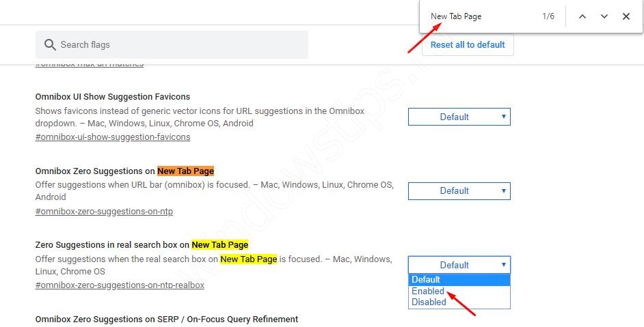The height and width of the screenshot is (327, 644).
Task: Jump to next find match arrow
Action: [x=604, y=16]
